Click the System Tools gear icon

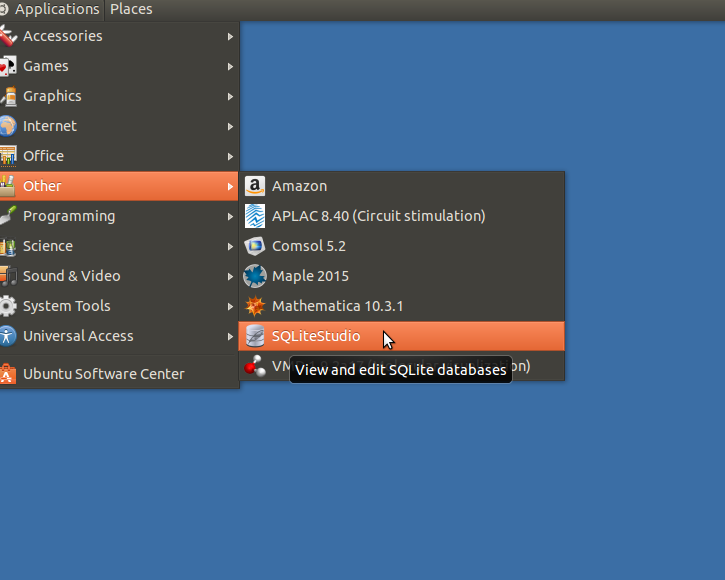click(x=8, y=306)
